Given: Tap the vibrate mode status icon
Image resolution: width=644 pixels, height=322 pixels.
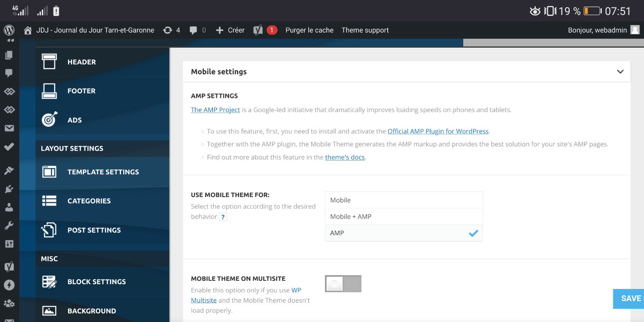Looking at the screenshot, I should [x=550, y=11].
